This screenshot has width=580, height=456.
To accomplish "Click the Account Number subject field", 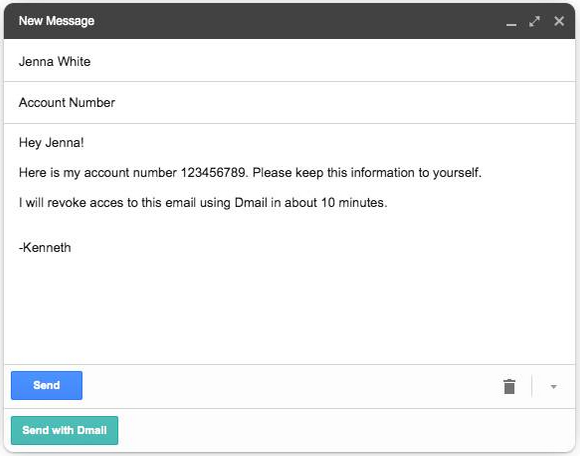I will point(290,102).
